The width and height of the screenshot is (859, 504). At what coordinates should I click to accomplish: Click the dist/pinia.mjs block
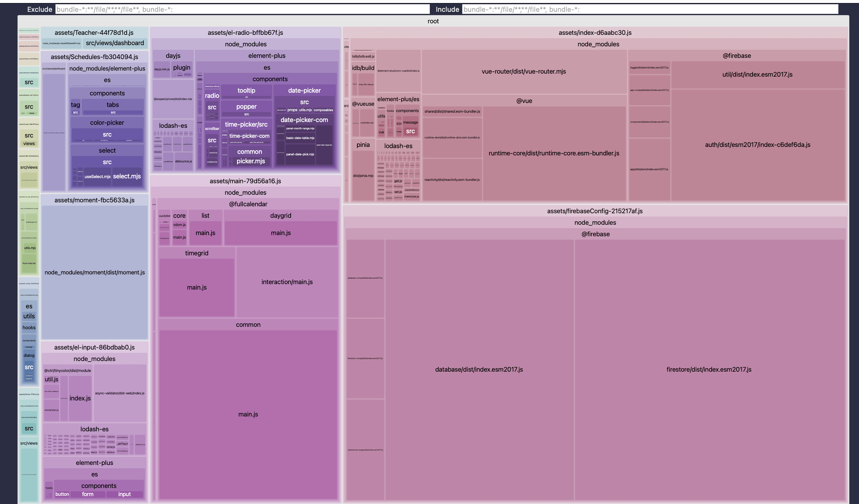[363, 176]
